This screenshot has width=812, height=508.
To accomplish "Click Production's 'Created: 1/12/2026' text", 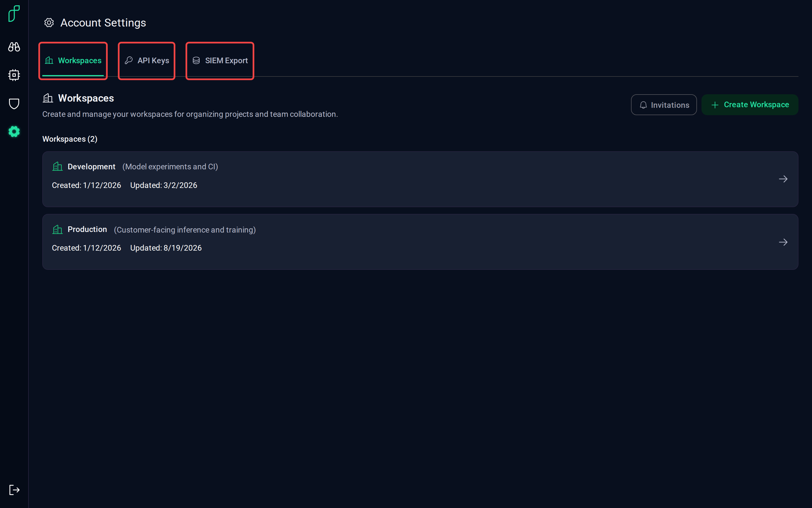I will pos(87,248).
